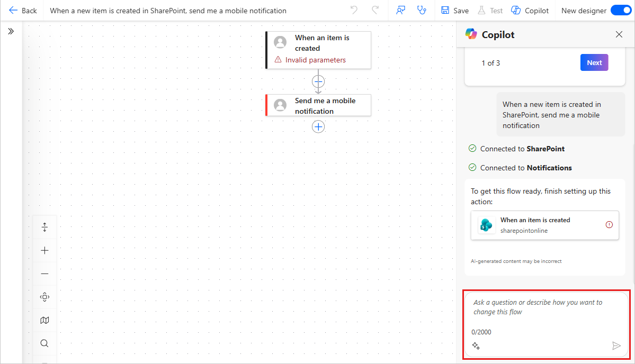Screen dimensions: 635x364
Task: Click the avatar icon on trigger card
Action: [x=280, y=42]
